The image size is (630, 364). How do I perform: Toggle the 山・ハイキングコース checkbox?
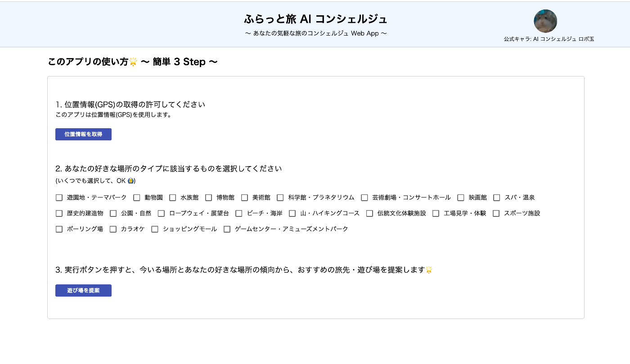pyautogui.click(x=292, y=213)
